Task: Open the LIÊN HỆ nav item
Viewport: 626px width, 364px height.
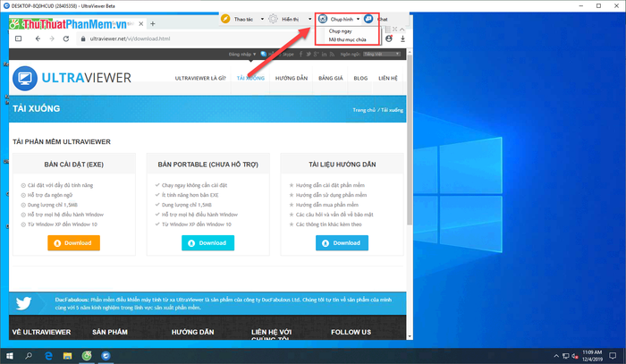Action: 388,78
